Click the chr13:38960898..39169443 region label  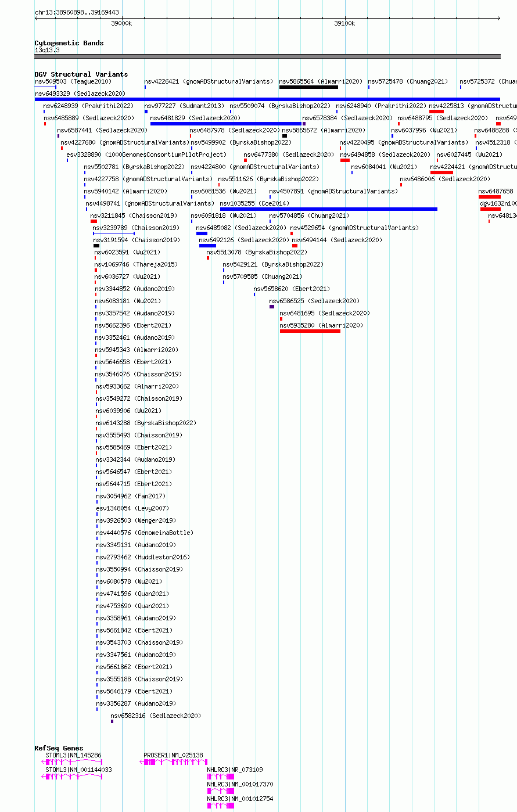click(77, 12)
